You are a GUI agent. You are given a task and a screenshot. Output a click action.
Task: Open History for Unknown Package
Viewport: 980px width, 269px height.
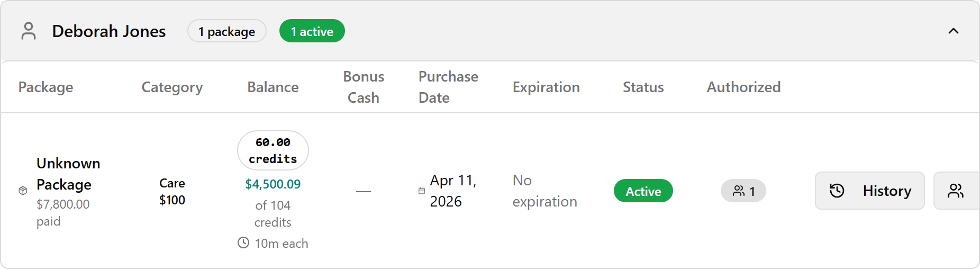869,191
